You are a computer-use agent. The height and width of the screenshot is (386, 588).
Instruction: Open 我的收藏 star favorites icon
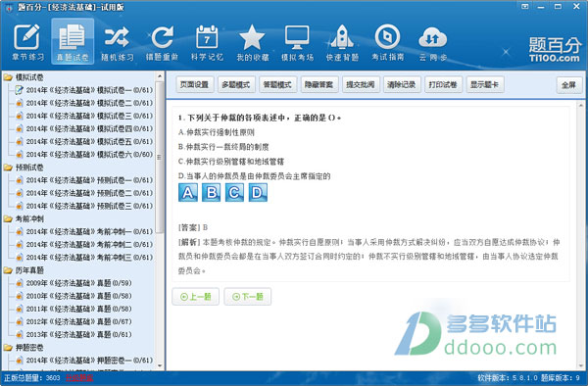[253, 42]
